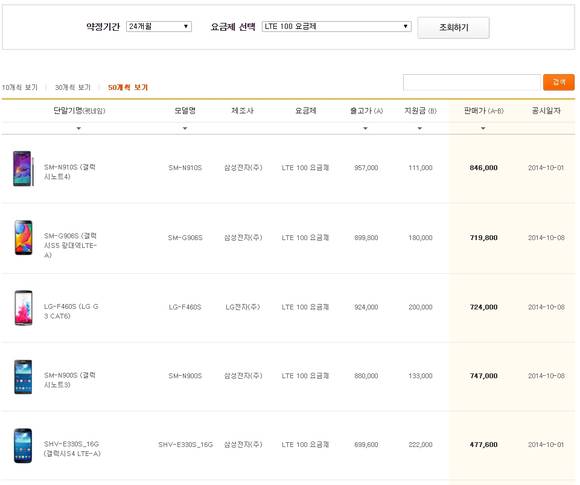The width and height of the screenshot is (580, 485).
Task: Click the orange 검색 search button
Action: [x=559, y=82]
